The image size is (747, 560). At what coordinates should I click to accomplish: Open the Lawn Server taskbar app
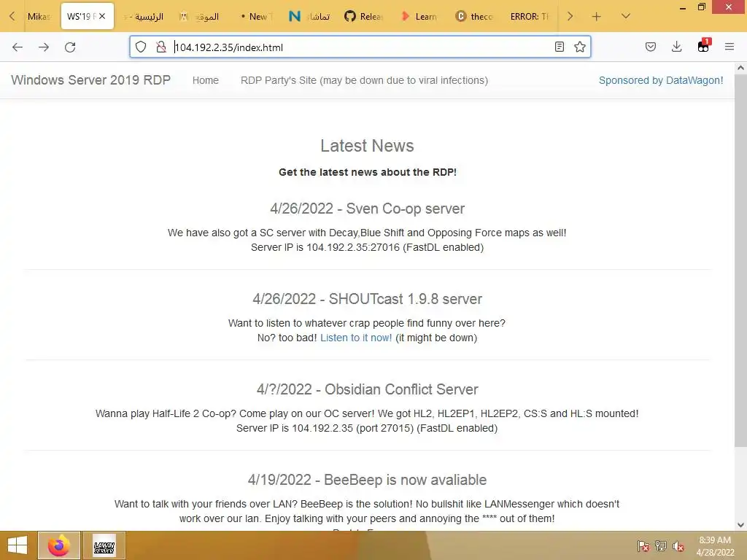104,545
